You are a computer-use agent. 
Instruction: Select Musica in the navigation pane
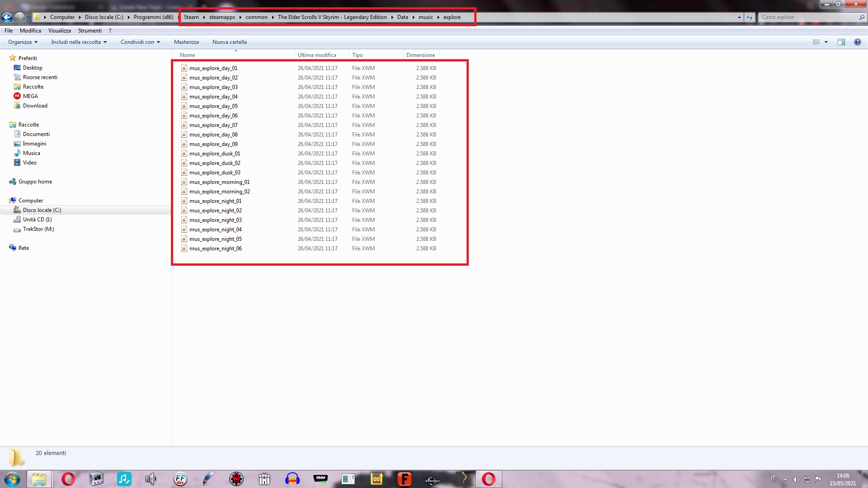tap(32, 153)
